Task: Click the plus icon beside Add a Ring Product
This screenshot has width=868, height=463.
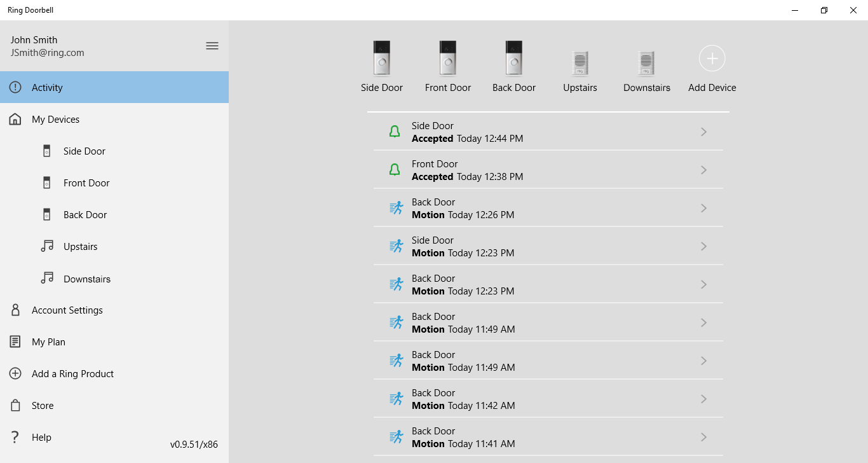Action: (x=15, y=373)
